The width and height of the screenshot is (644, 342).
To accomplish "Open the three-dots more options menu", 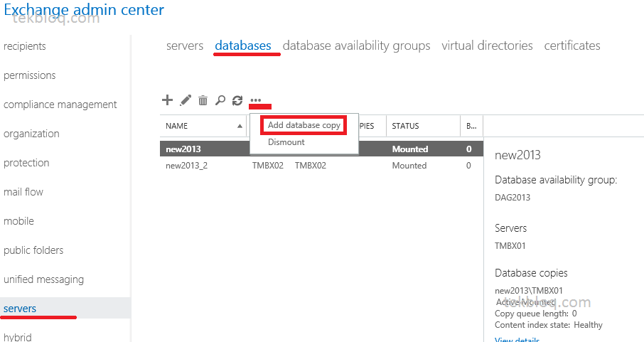I will (255, 100).
